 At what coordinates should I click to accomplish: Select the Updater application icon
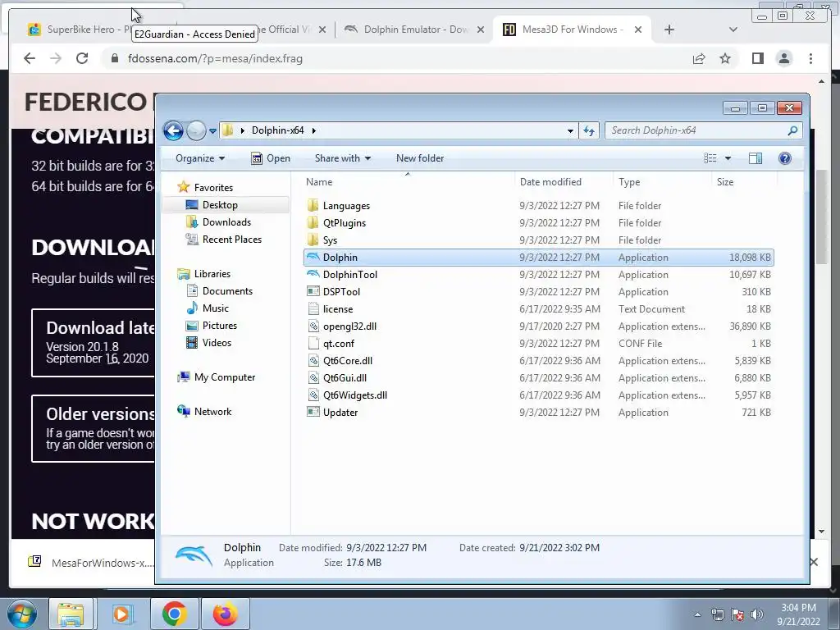[x=313, y=412]
